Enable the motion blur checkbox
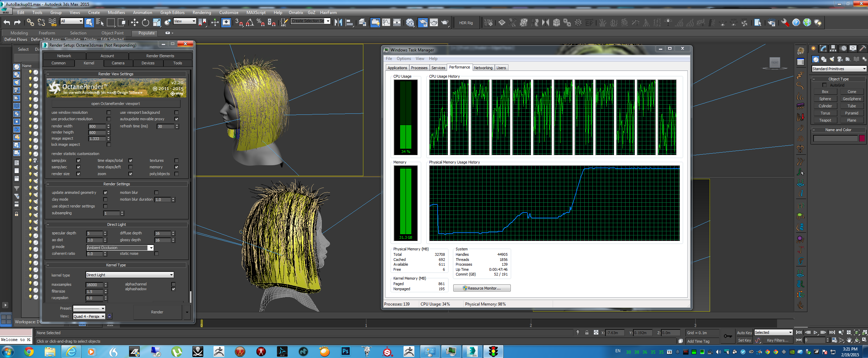 [156, 192]
